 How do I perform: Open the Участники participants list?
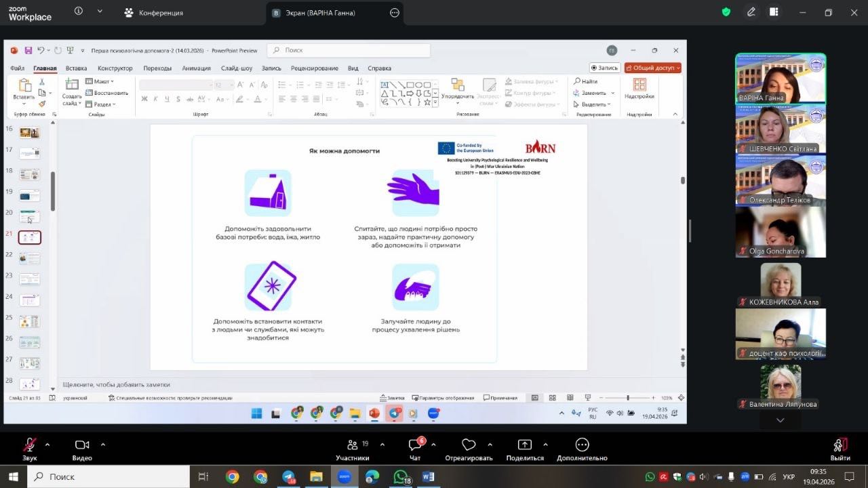pos(353,445)
